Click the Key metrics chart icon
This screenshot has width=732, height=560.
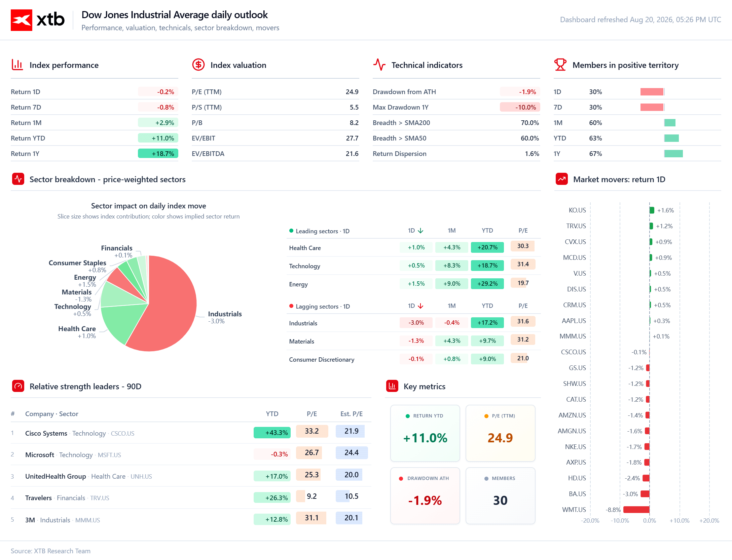point(392,386)
